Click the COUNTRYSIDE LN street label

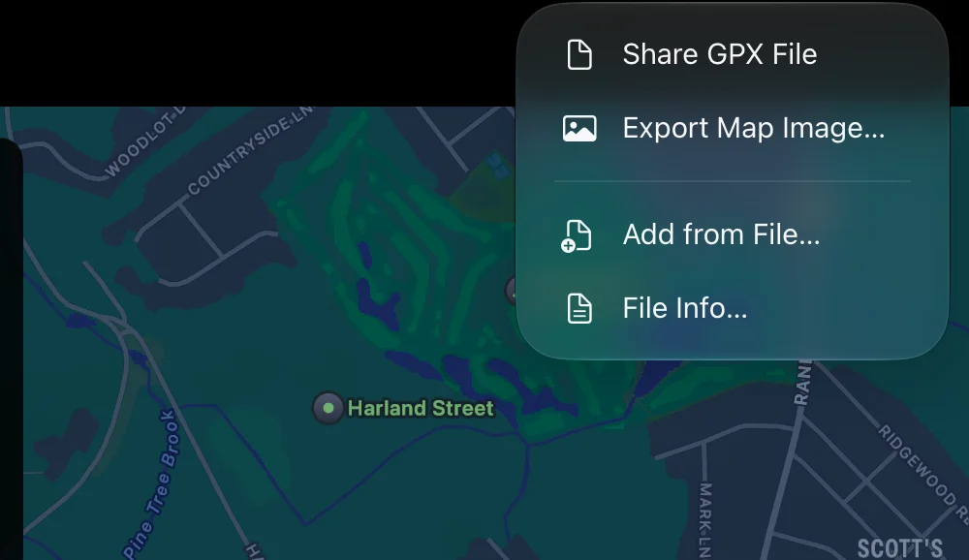[x=250, y=151]
